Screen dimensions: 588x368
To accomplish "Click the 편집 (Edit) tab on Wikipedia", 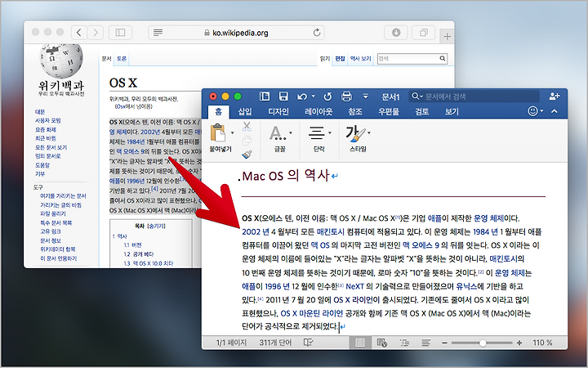I will click(340, 59).
